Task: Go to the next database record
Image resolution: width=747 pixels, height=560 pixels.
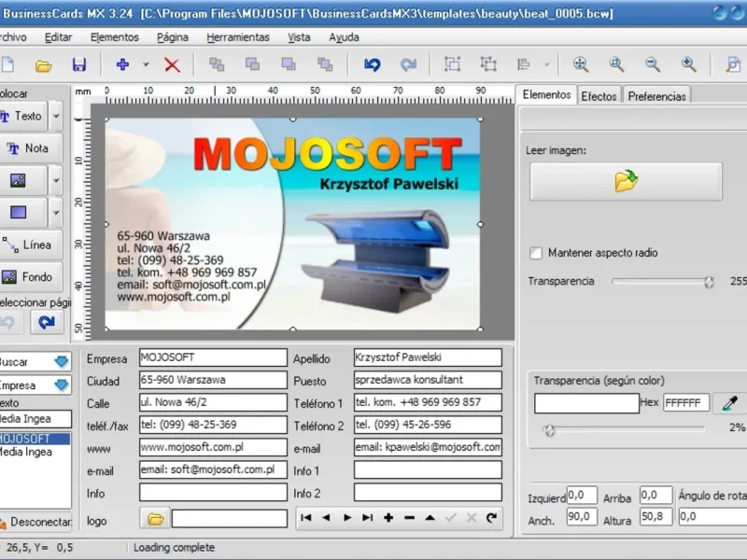Action: tap(347, 518)
